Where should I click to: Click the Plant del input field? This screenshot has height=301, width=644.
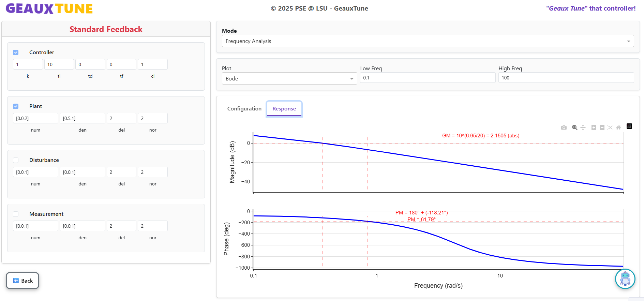(121, 118)
